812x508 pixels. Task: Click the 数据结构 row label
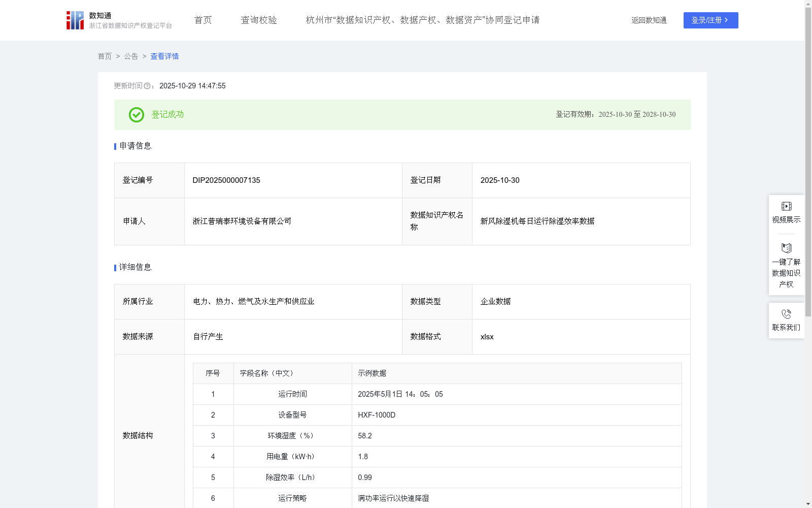(138, 436)
